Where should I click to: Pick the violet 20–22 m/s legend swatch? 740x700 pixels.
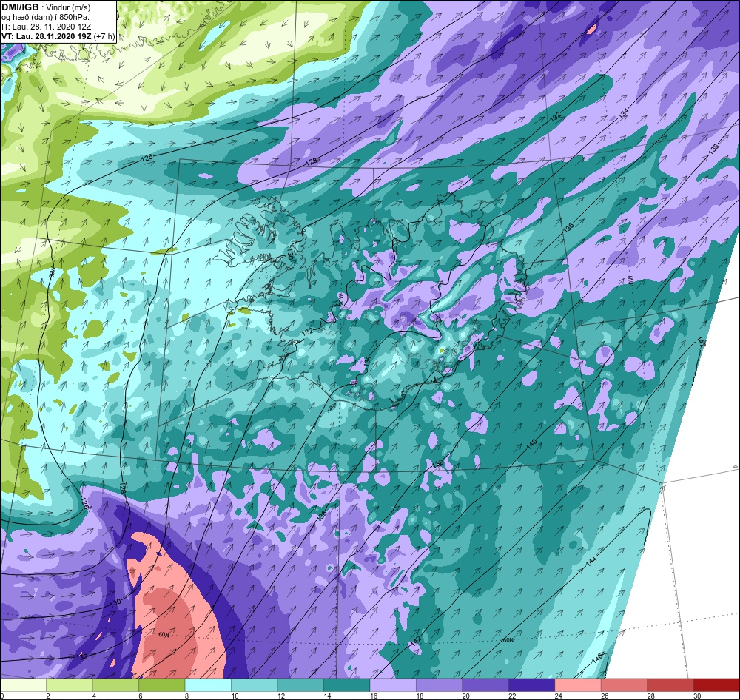point(485,685)
